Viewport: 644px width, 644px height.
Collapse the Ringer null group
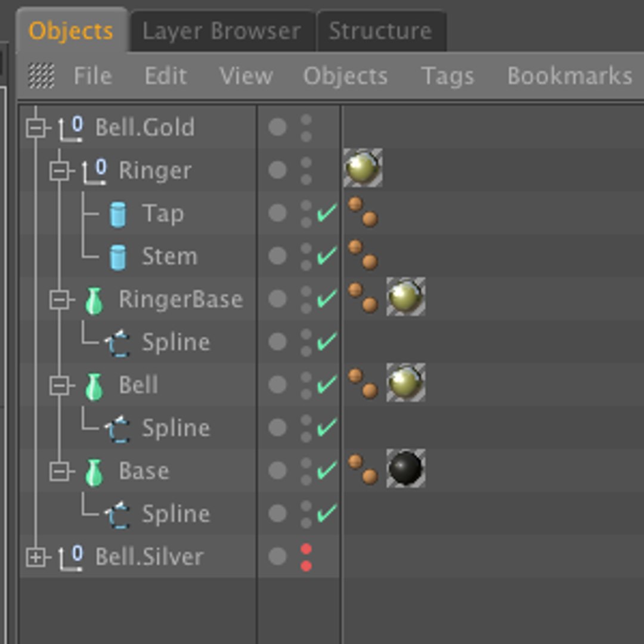coord(59,171)
